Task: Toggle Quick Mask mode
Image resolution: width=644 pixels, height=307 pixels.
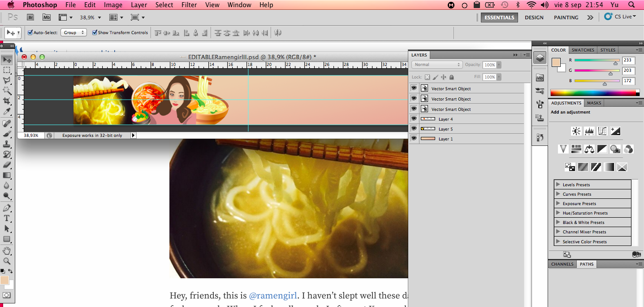Action: click(x=7, y=295)
